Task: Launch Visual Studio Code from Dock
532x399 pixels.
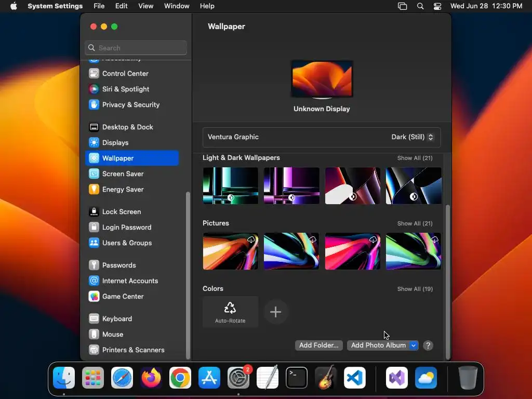Action: coord(355,378)
